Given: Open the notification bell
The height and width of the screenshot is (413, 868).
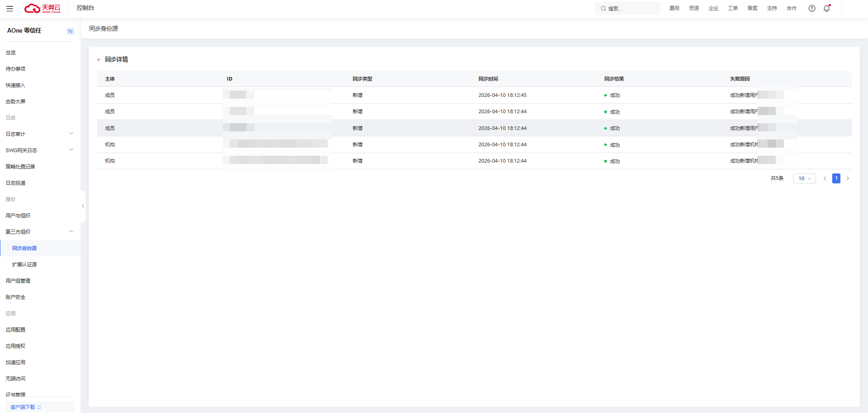Looking at the screenshot, I should pyautogui.click(x=827, y=8).
